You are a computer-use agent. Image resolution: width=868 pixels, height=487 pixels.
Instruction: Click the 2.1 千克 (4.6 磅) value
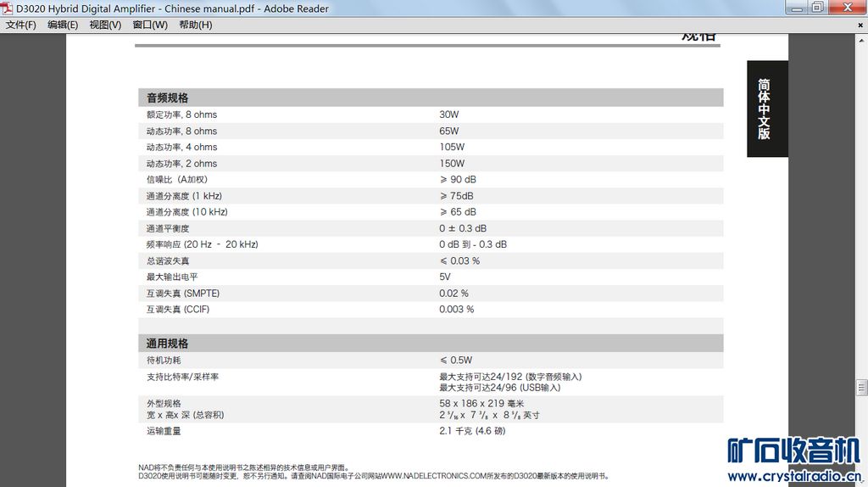[472, 431]
